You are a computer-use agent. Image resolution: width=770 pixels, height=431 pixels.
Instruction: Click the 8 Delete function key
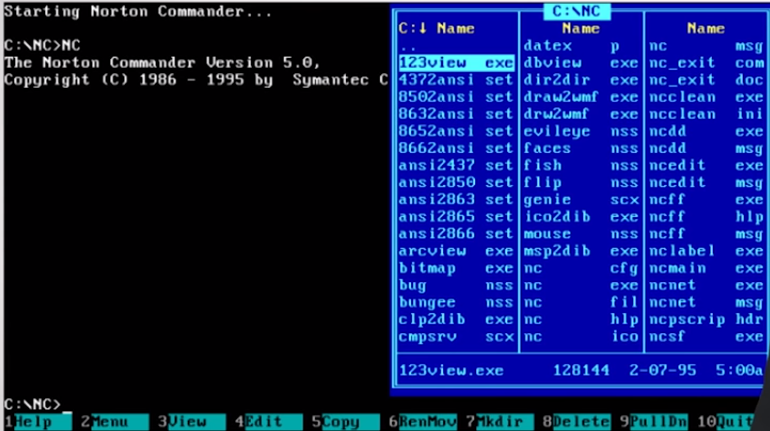tap(577, 422)
